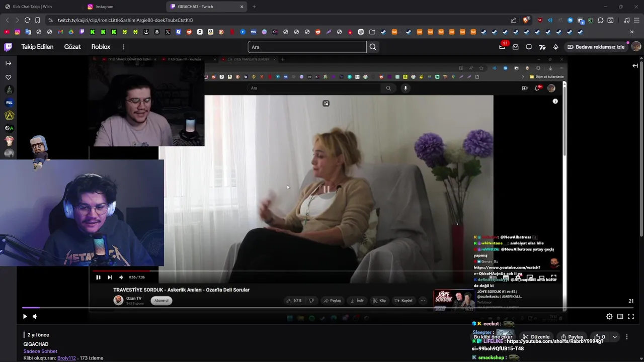The height and width of the screenshot is (362, 644).
Task: Open the Instagram bookmark icon
Action: [17, 32]
